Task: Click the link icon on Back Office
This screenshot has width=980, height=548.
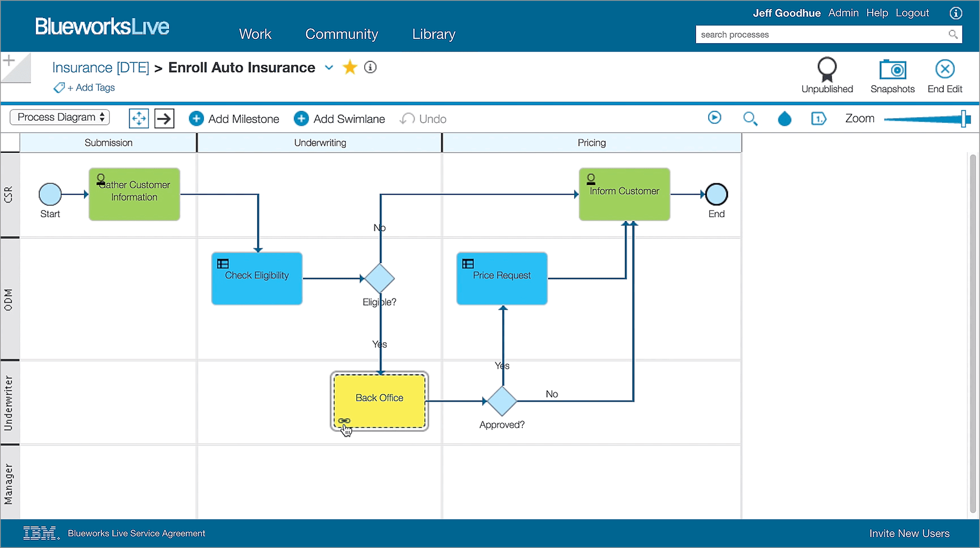Action: coord(344,421)
